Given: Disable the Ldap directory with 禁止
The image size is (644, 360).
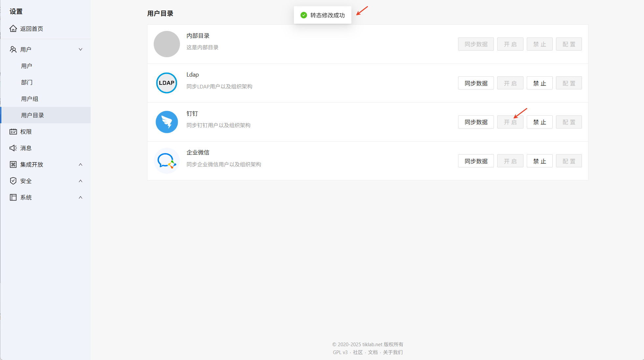Looking at the screenshot, I should [539, 83].
